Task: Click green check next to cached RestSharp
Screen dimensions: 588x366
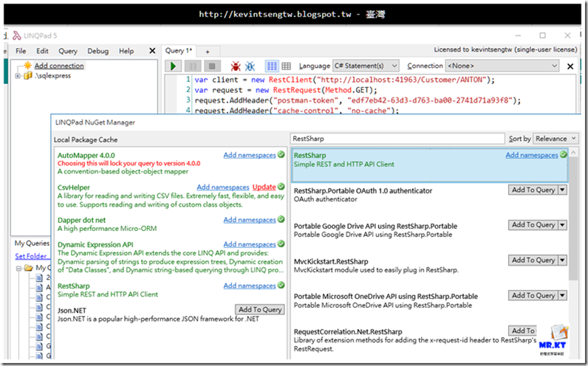Action: tap(281, 285)
